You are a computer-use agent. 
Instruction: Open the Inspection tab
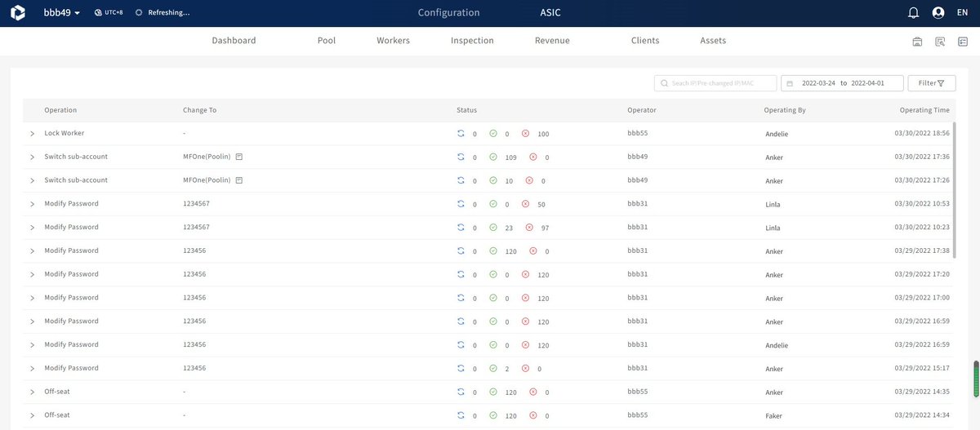click(472, 40)
